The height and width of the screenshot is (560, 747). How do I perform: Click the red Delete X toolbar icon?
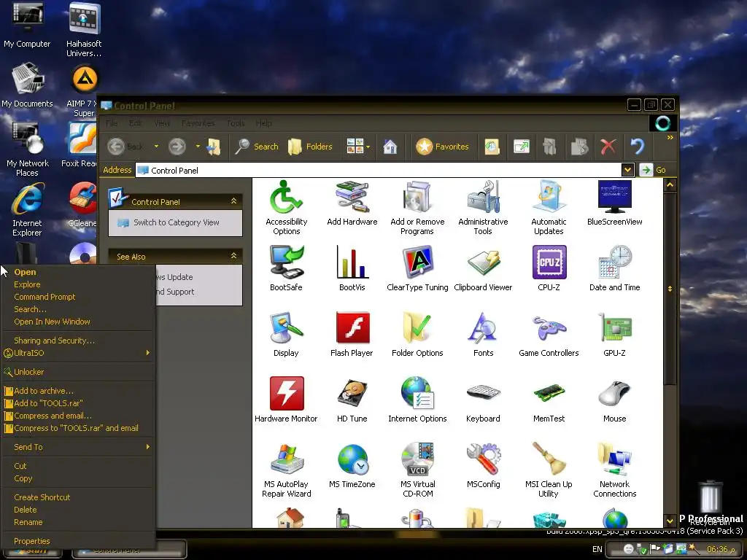click(x=608, y=147)
